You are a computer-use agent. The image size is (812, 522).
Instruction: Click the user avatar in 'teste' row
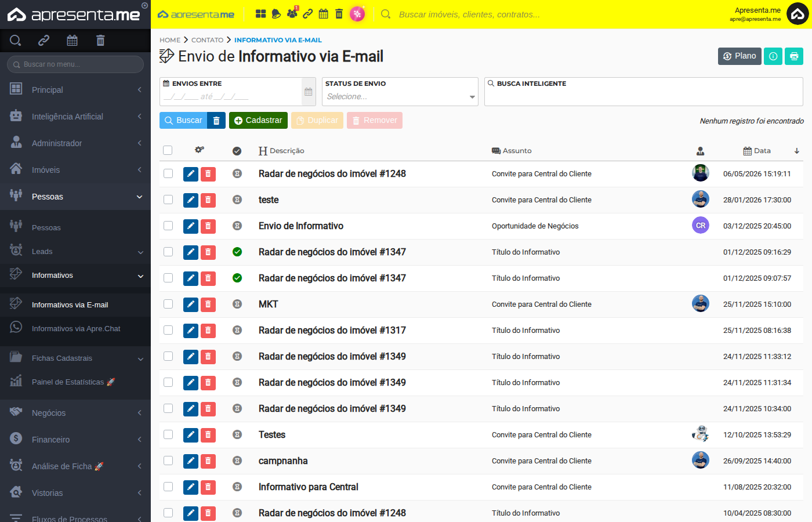click(x=701, y=199)
